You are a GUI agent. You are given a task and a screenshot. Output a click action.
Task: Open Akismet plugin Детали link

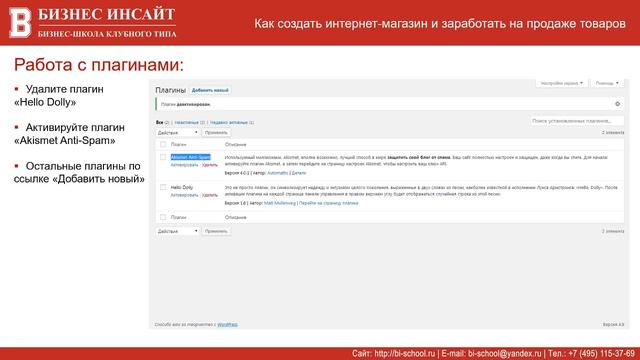click(299, 173)
